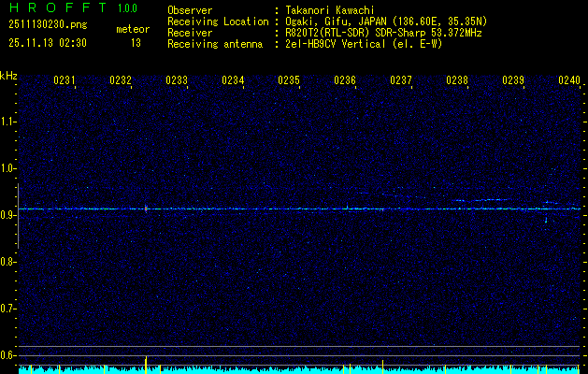This screenshot has width=588, height=374.
Task: Click the Receiving Location label
Action: (218, 22)
